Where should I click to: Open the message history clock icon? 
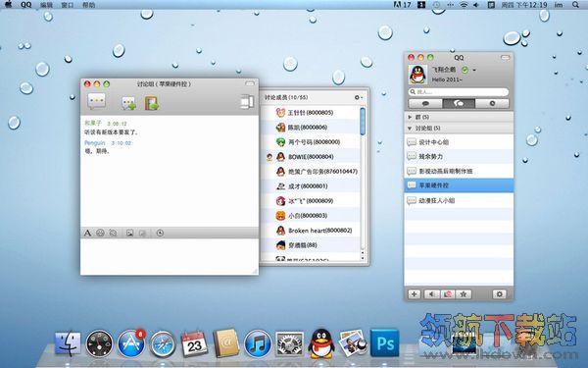[160, 233]
